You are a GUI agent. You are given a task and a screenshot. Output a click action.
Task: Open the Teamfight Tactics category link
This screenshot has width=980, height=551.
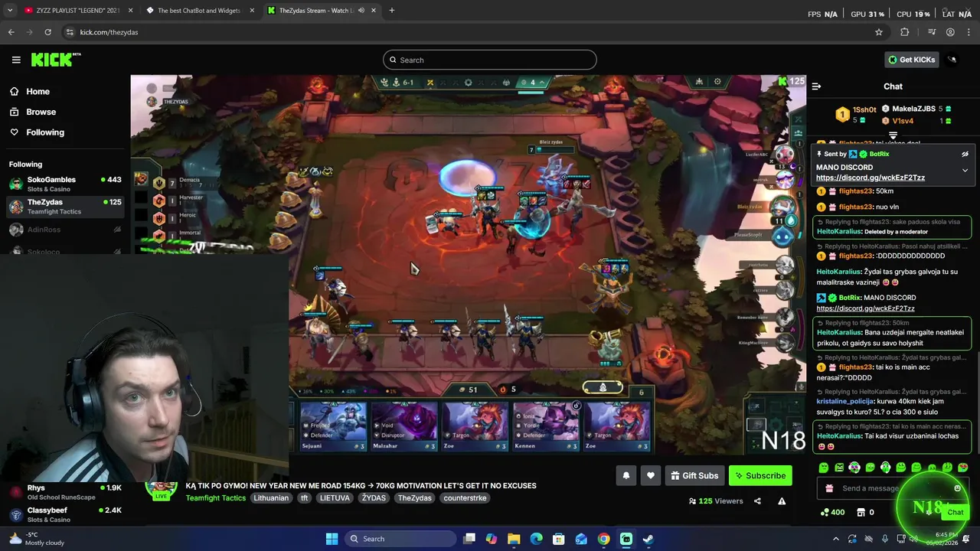point(215,497)
